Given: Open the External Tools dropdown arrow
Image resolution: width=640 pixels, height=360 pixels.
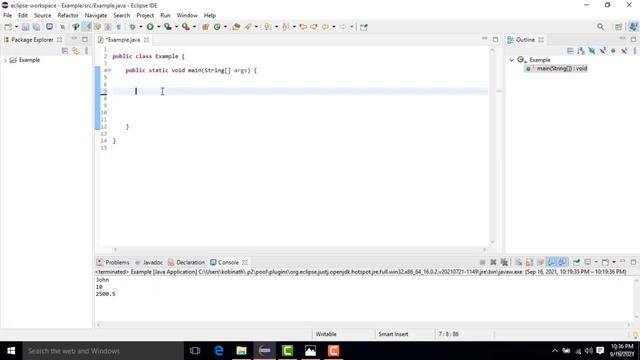Looking at the screenshot, I should point(194,27).
